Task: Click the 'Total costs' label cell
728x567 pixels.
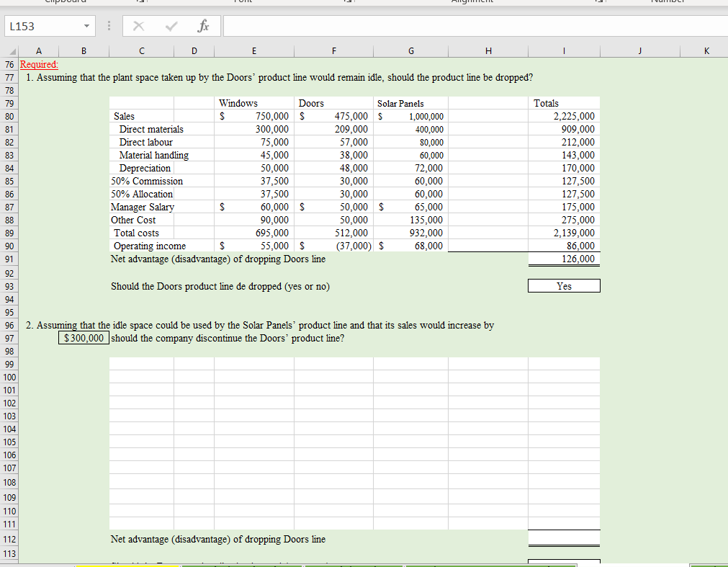Action: pyautogui.click(x=137, y=233)
